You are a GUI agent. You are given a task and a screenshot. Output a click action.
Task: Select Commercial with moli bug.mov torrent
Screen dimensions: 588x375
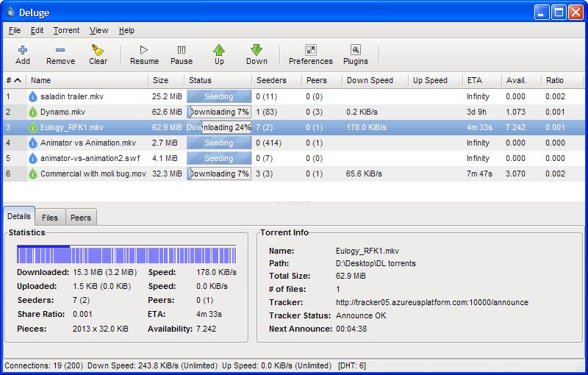click(92, 174)
